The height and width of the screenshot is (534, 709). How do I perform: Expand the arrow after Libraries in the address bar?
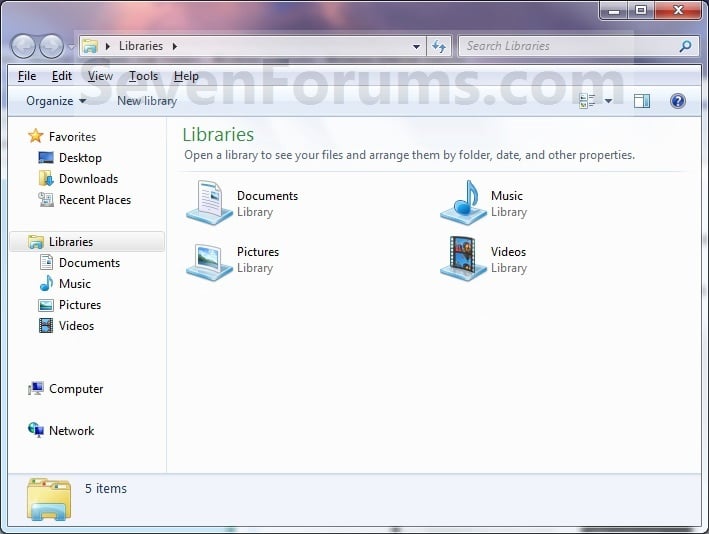point(175,46)
